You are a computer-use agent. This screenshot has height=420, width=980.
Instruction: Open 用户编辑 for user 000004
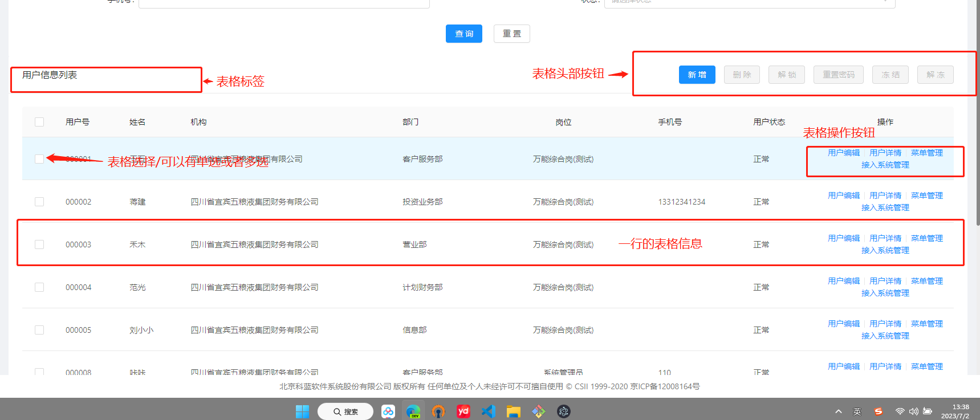(x=844, y=281)
